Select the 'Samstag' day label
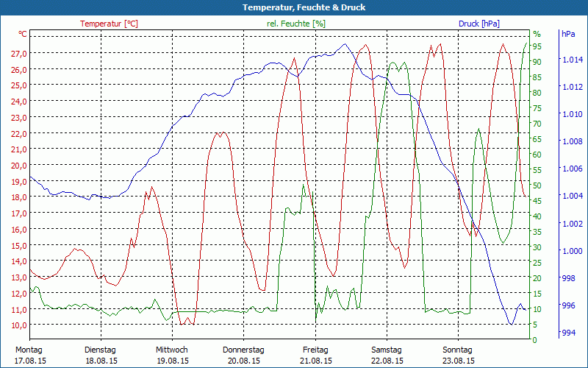 click(387, 350)
